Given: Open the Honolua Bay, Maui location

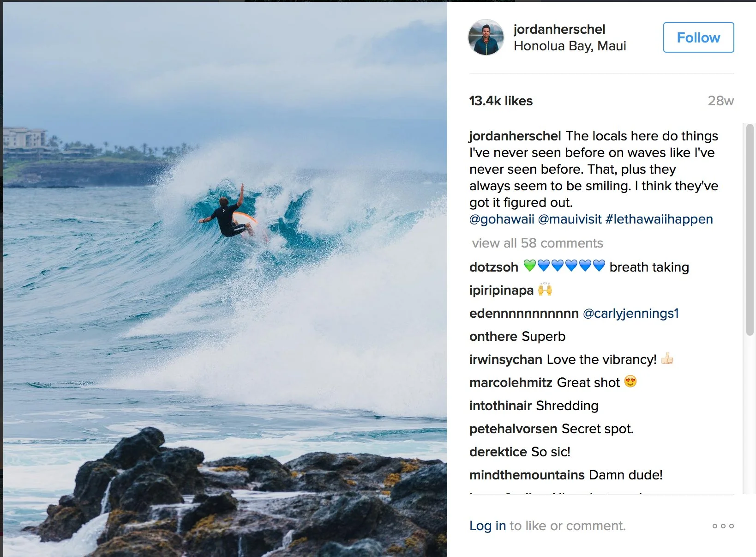Looking at the screenshot, I should [x=570, y=46].
